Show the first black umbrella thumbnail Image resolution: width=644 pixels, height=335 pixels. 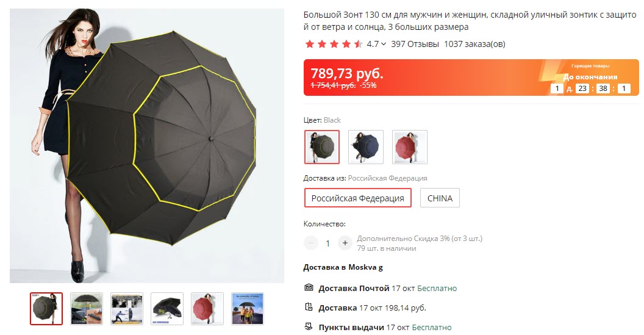[46, 309]
